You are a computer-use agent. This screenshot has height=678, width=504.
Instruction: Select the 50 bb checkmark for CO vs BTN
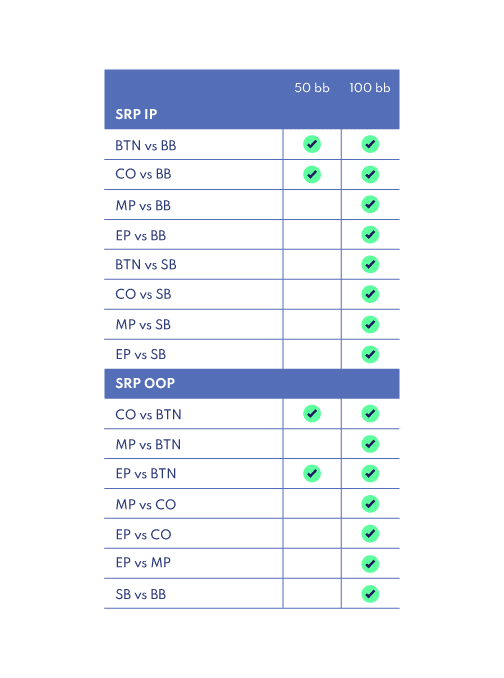point(312,414)
